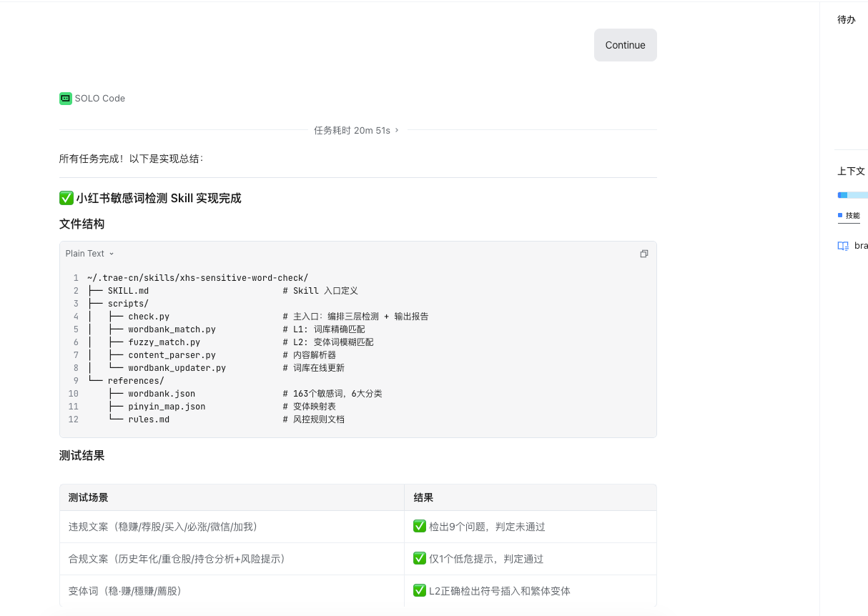
Task: Open the Plain Text language dropdown
Action: 89,254
